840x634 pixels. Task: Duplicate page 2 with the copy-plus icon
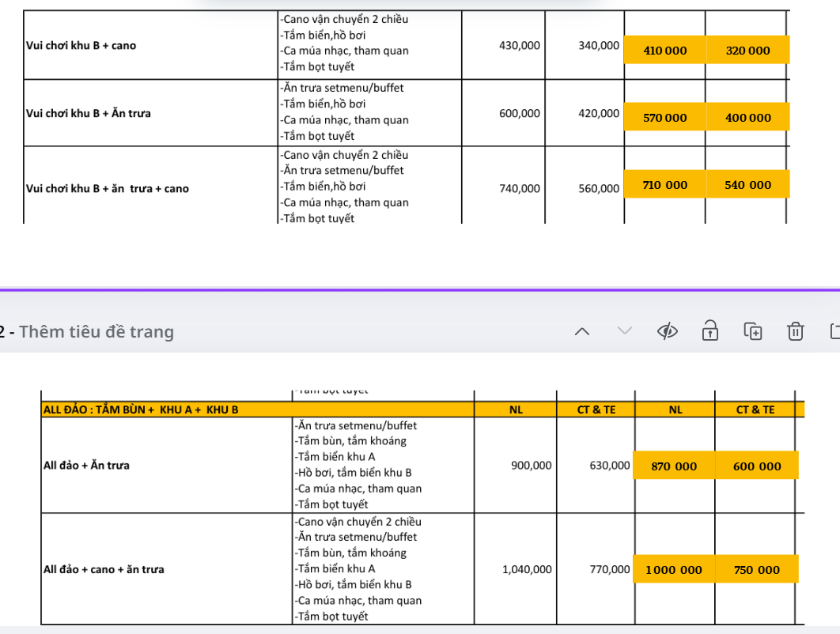point(753,331)
